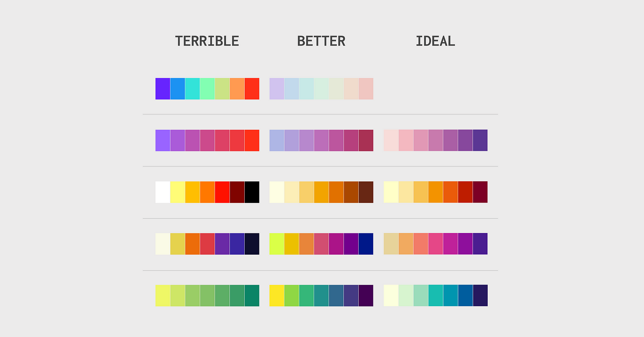Select the pure white swatch in Terrible column
This screenshot has height=337, width=644.
[163, 192]
